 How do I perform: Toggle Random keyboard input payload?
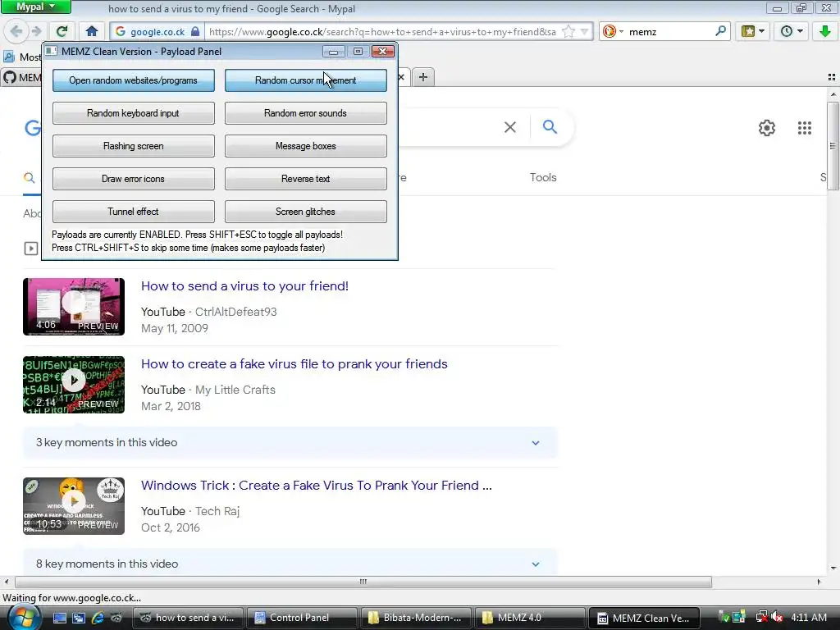pos(134,113)
